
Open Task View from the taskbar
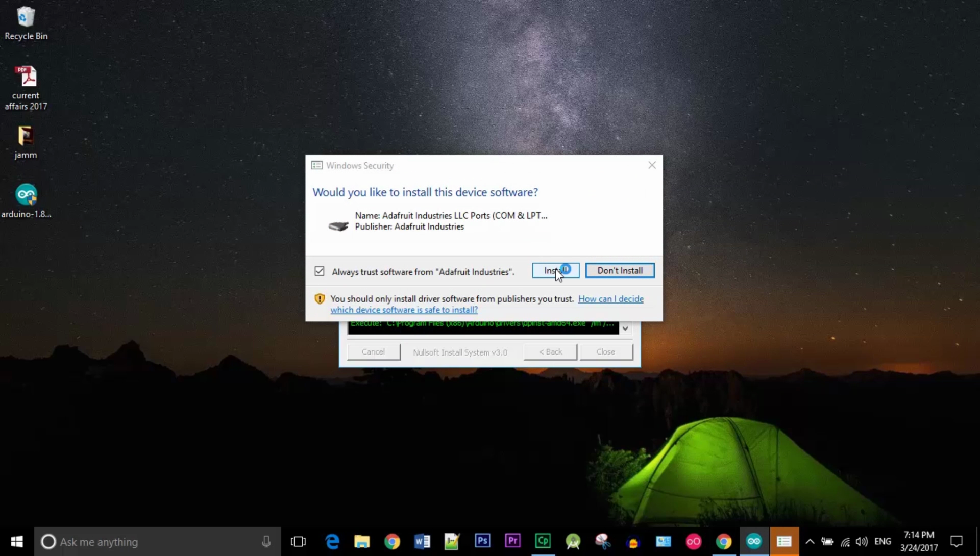[x=298, y=541]
